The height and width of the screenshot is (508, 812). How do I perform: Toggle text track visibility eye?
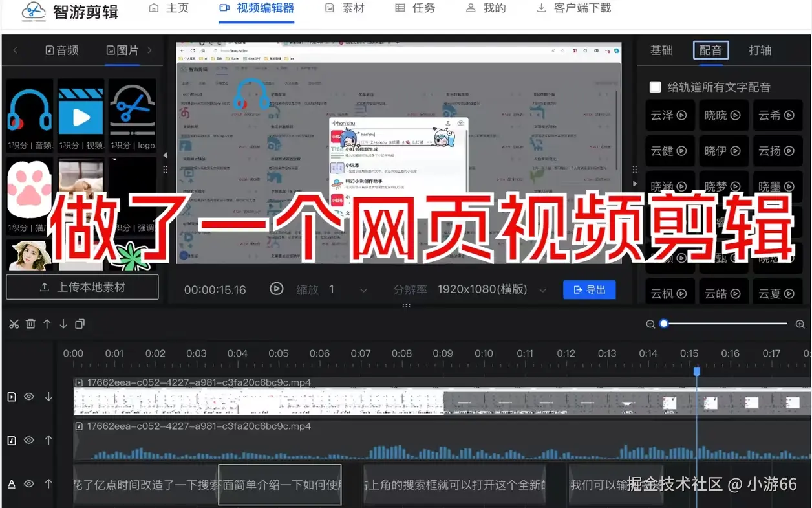coord(29,483)
